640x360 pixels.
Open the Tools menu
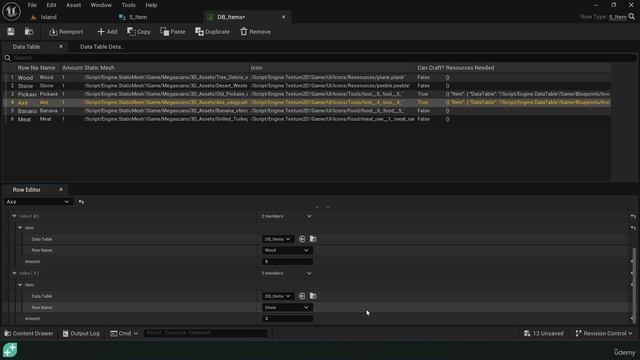(x=128, y=5)
